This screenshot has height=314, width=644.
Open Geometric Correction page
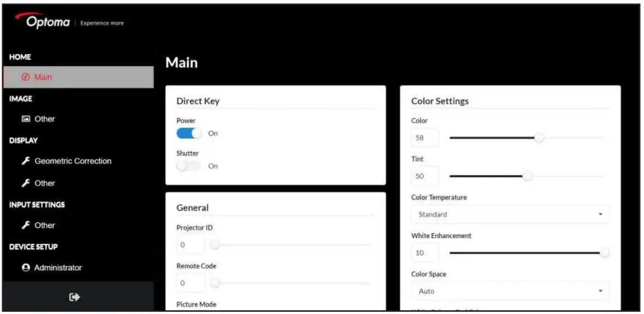73,161
